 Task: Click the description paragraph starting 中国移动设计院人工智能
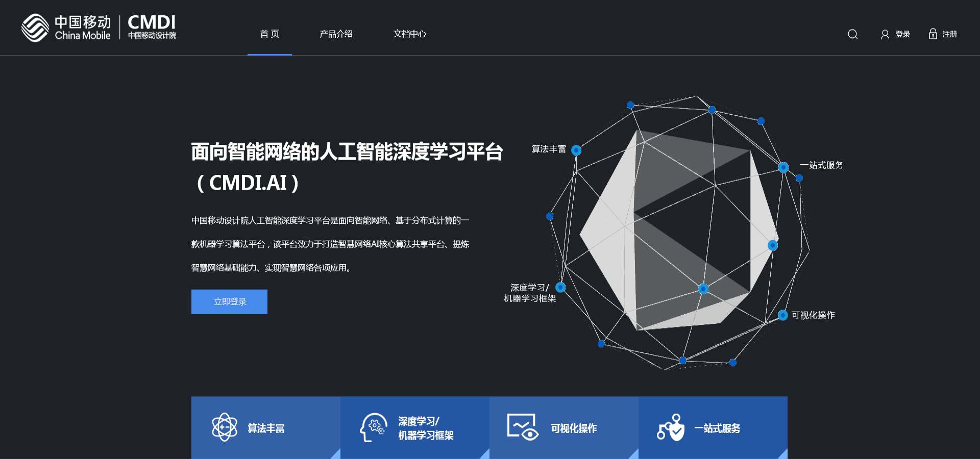330,244
